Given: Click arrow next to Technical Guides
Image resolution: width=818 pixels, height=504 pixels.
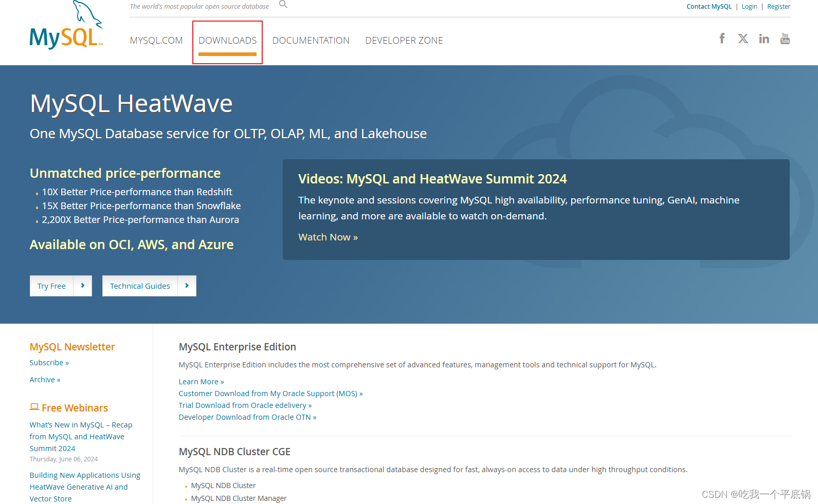Looking at the screenshot, I should pyautogui.click(x=187, y=286).
